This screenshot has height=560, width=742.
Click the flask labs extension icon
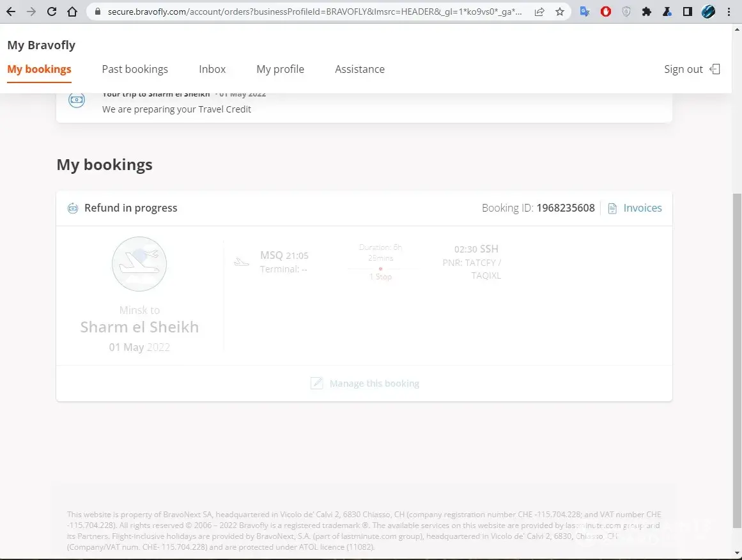(667, 12)
